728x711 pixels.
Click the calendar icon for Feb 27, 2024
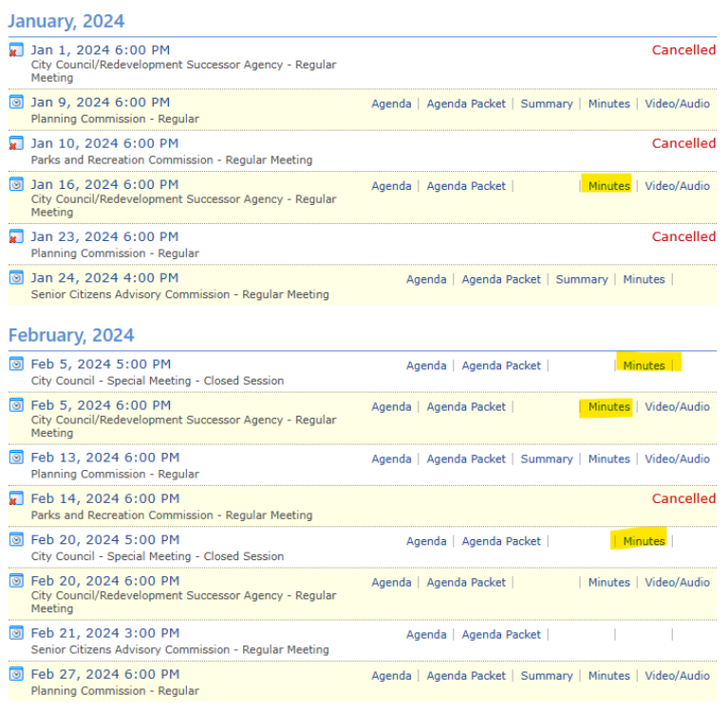tap(16, 674)
